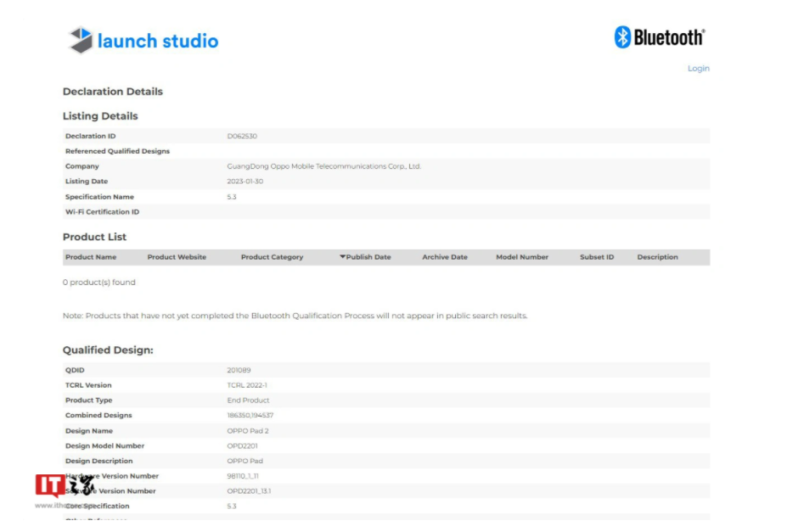Select Software Version value OPD2201_13.1
Viewport: 787px width, 532px height.
coord(249,491)
